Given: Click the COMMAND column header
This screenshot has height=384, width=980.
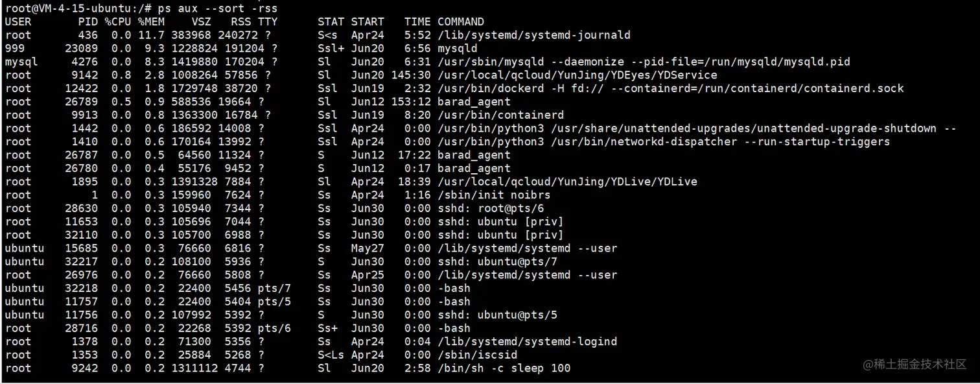Looking at the screenshot, I should click(x=460, y=22).
